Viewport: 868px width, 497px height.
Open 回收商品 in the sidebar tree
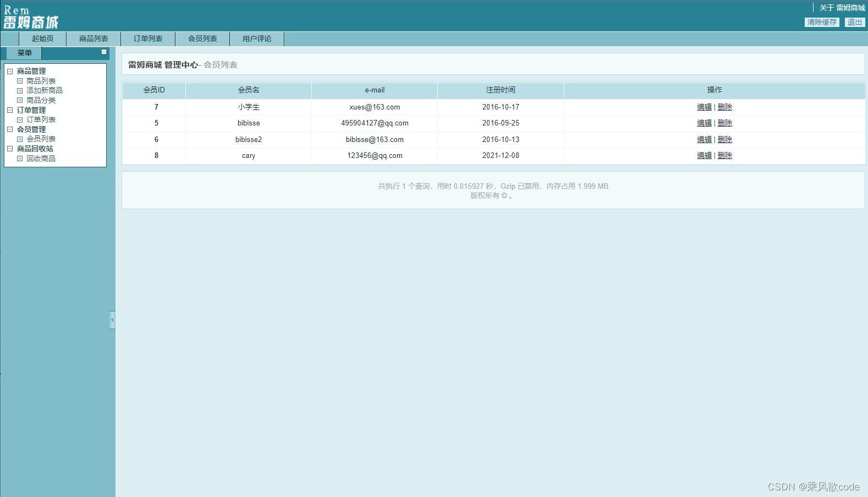[x=41, y=159]
